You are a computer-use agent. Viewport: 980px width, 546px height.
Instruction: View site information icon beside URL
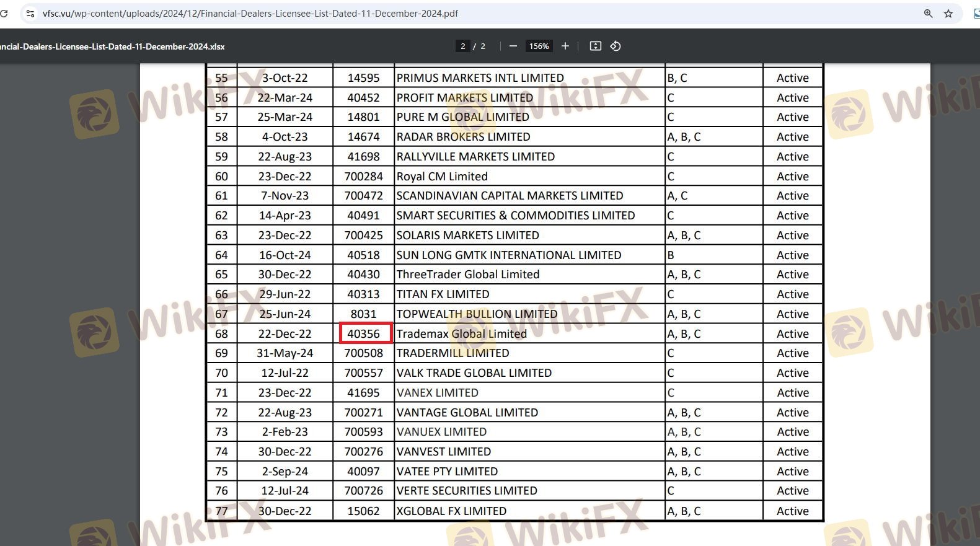(30, 14)
